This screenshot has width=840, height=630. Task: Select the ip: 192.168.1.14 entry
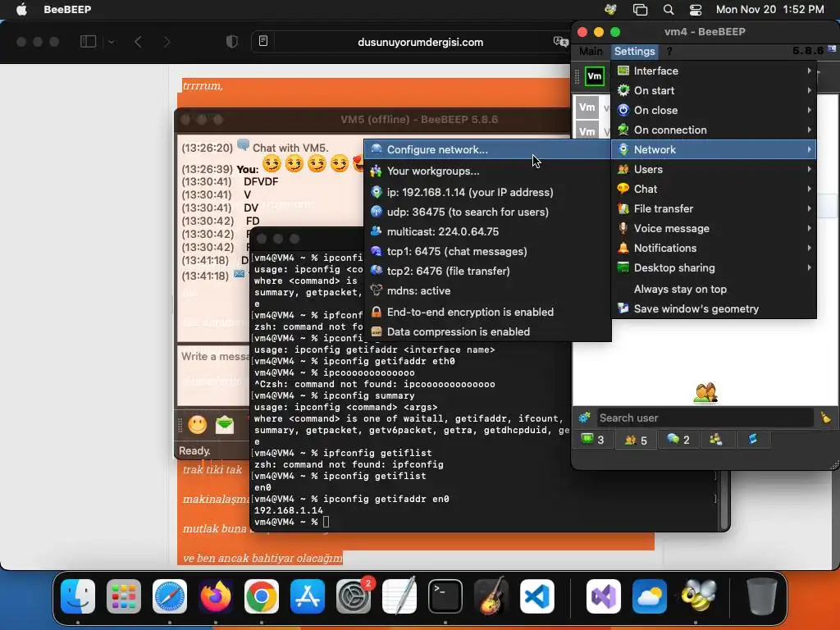click(x=487, y=192)
